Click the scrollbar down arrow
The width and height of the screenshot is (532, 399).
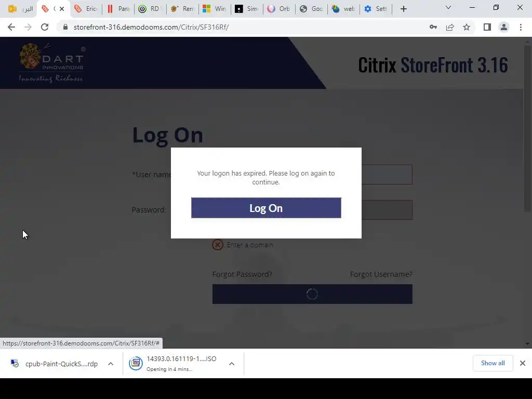[x=527, y=344]
